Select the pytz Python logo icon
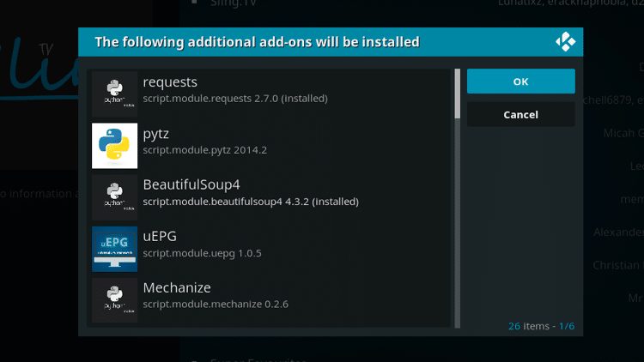Image resolution: width=644 pixels, height=362 pixels. tap(114, 146)
